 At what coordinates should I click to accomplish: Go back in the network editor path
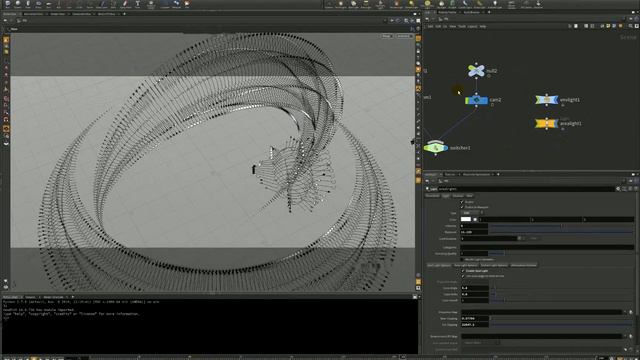click(x=427, y=19)
